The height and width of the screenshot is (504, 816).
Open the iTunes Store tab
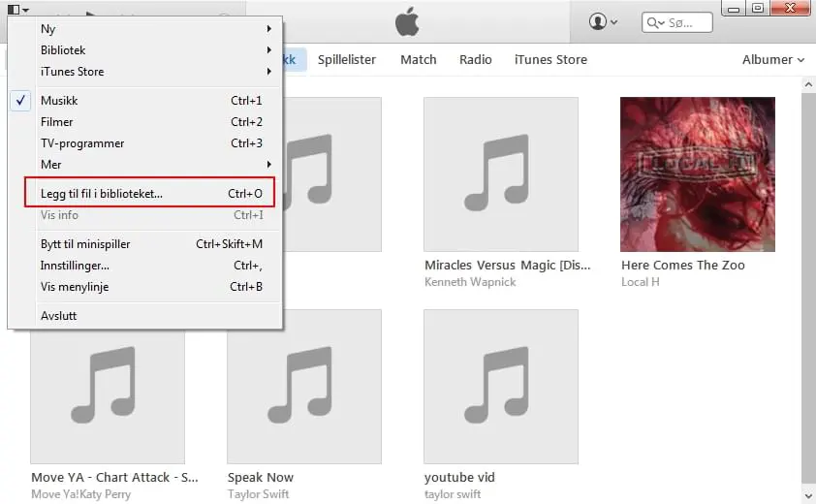550,60
